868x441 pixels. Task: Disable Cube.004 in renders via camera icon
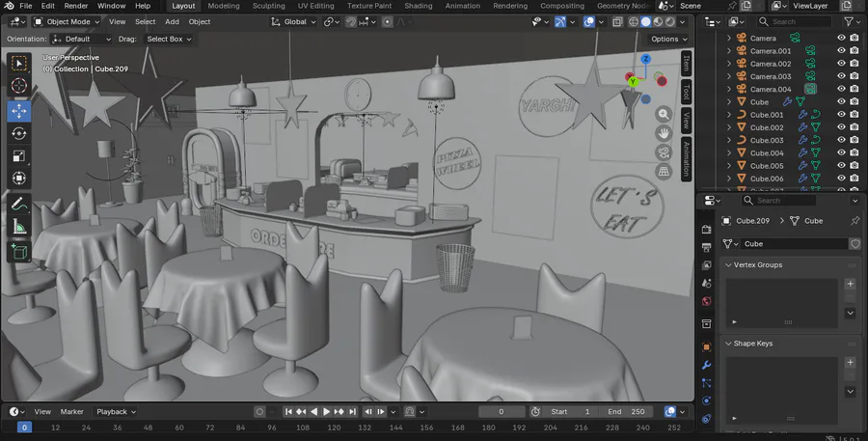tap(854, 152)
